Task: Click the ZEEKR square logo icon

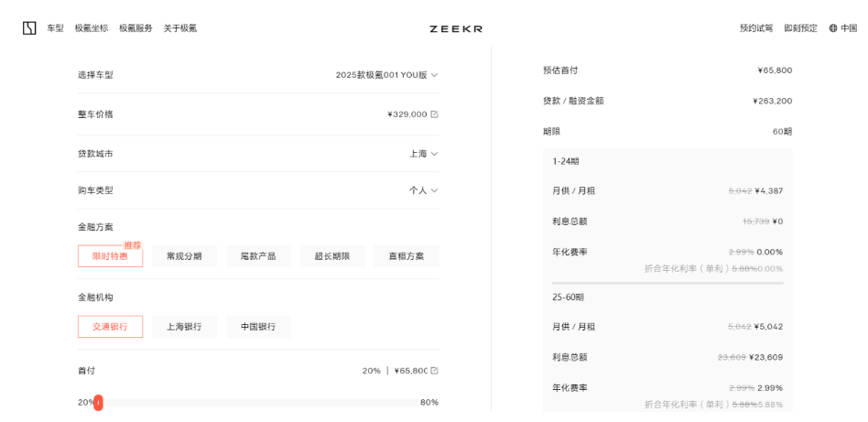Action: [x=29, y=28]
